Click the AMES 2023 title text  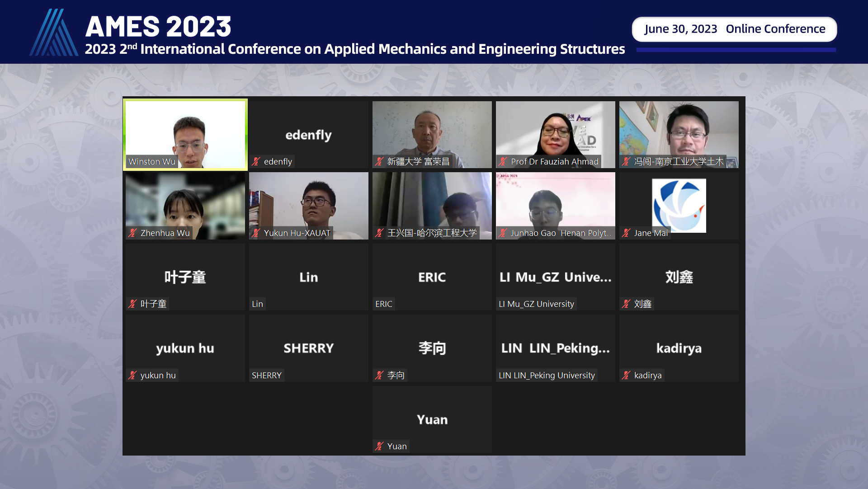pos(158,26)
